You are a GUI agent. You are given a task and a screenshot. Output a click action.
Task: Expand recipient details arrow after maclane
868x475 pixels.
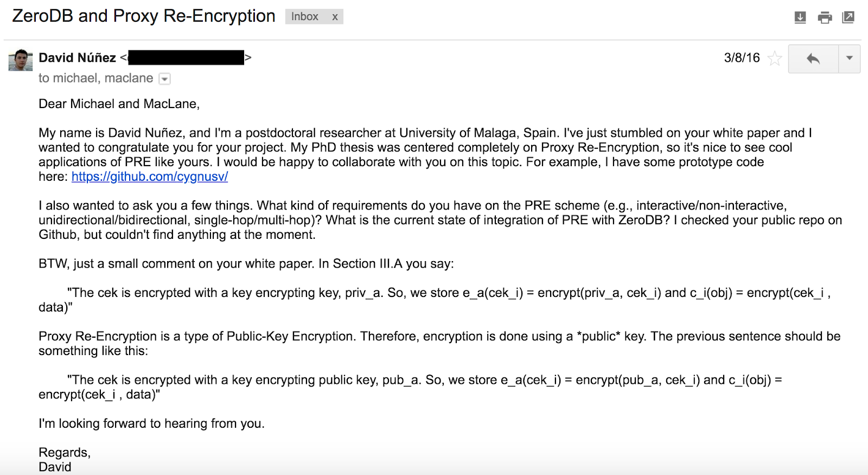coord(164,79)
